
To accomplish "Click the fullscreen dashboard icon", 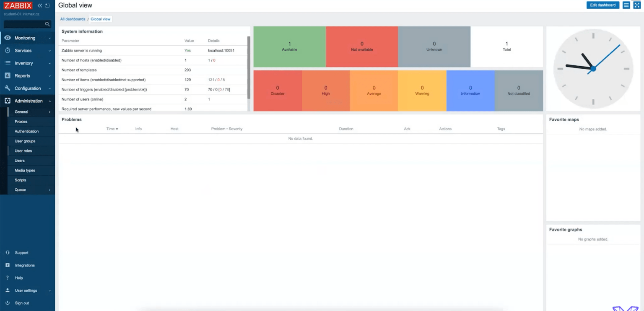I will click(638, 5).
